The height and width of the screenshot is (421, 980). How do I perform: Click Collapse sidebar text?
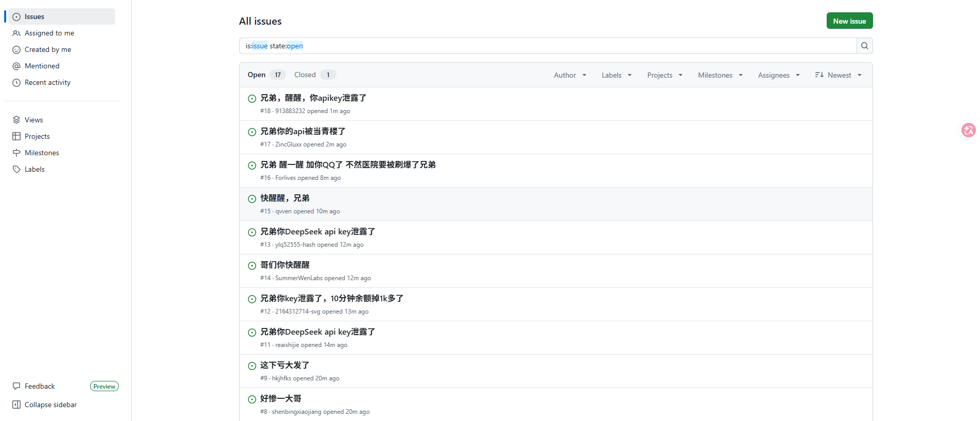(x=51, y=405)
